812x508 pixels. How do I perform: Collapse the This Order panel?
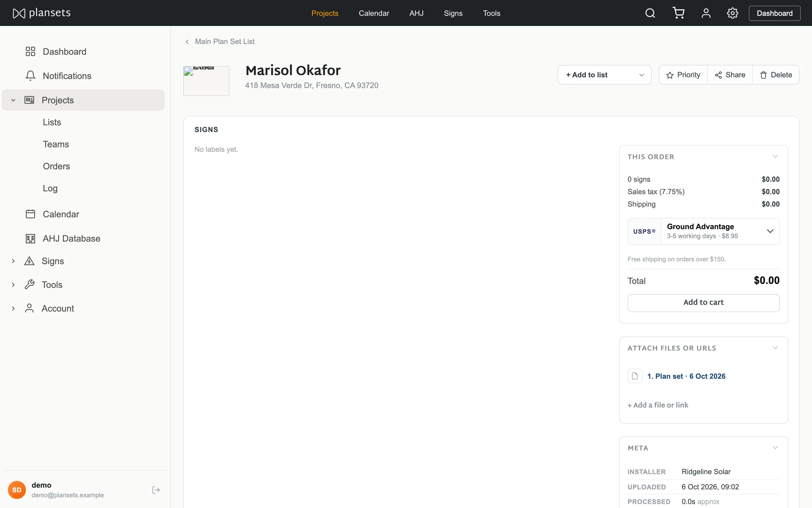(775, 157)
